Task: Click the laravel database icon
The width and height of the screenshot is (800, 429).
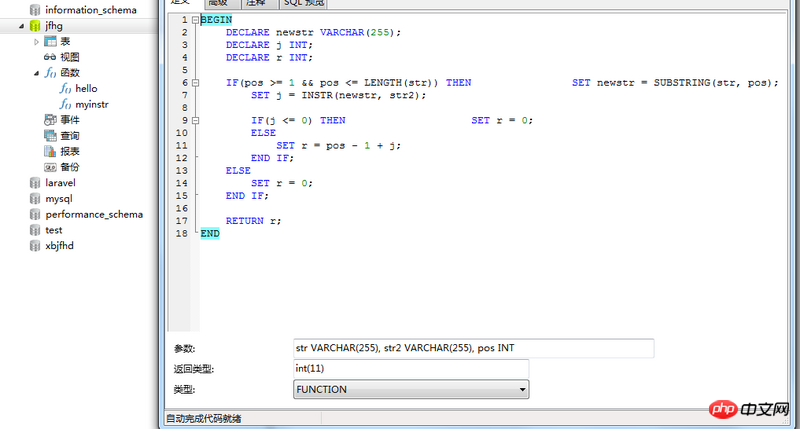Action: coord(35,183)
